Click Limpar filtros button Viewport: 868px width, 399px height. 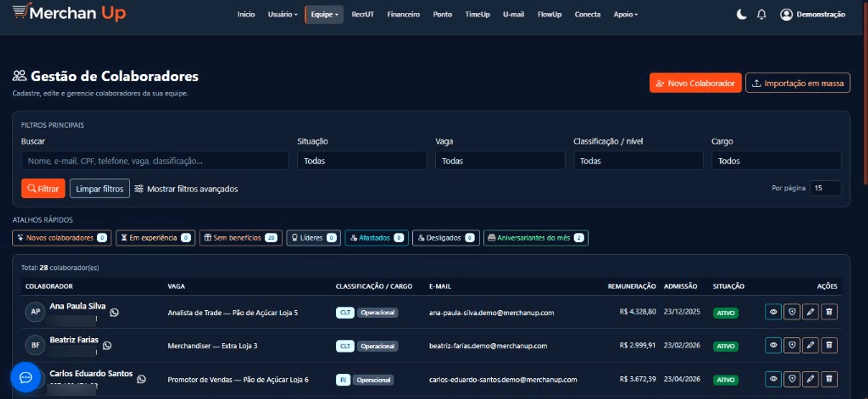click(100, 188)
